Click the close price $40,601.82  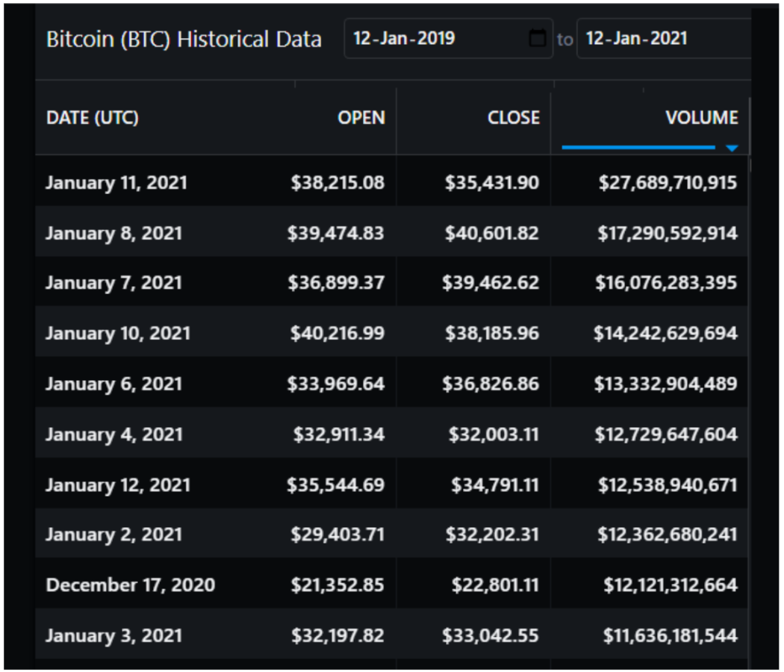(493, 233)
